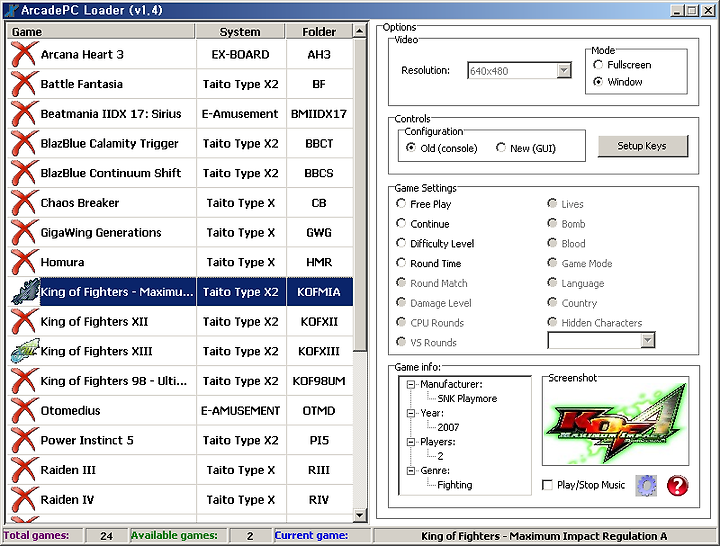Sort list by Game column header

pyautogui.click(x=101, y=31)
